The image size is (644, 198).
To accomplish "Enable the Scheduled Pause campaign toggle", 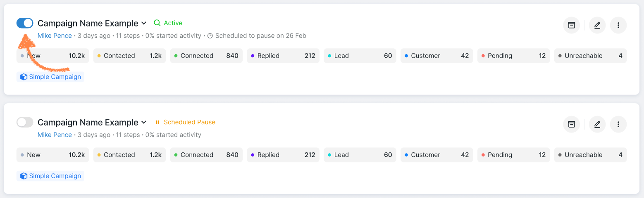I will (x=25, y=122).
